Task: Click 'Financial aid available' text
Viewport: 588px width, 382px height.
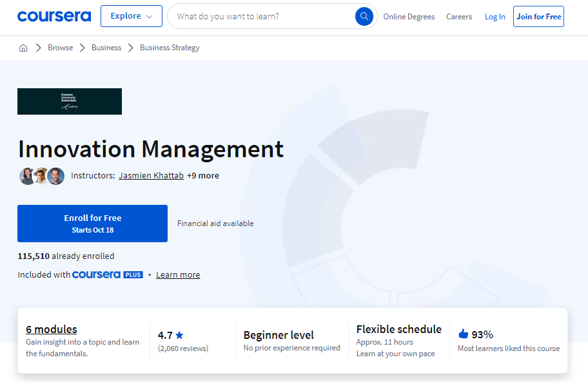Action: [x=215, y=224]
